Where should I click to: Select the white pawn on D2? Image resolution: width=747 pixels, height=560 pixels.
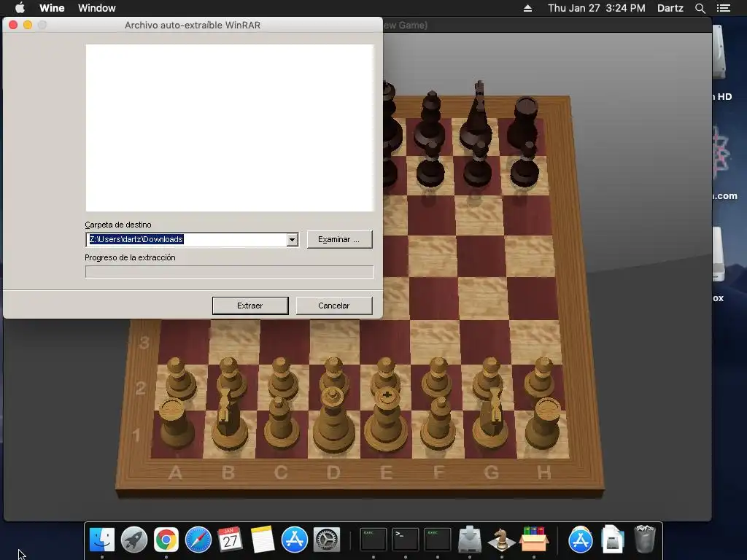pos(333,374)
